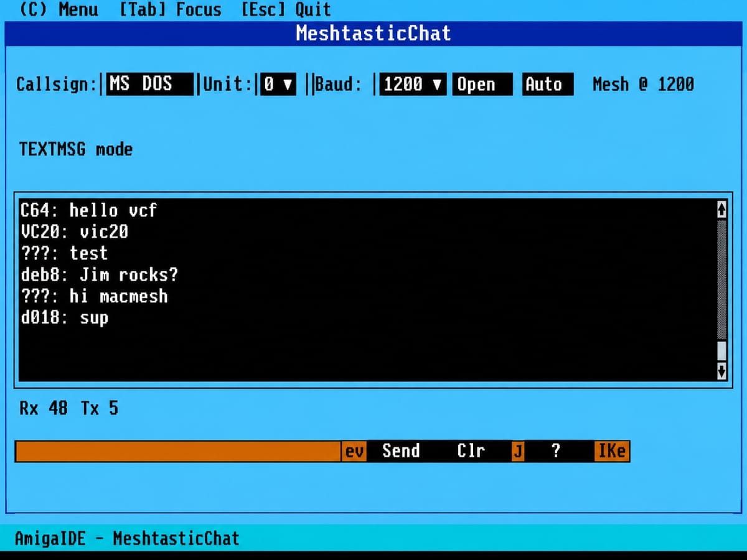Click the chat scrollbar up arrow
This screenshot has height=560, width=747.
(x=721, y=209)
